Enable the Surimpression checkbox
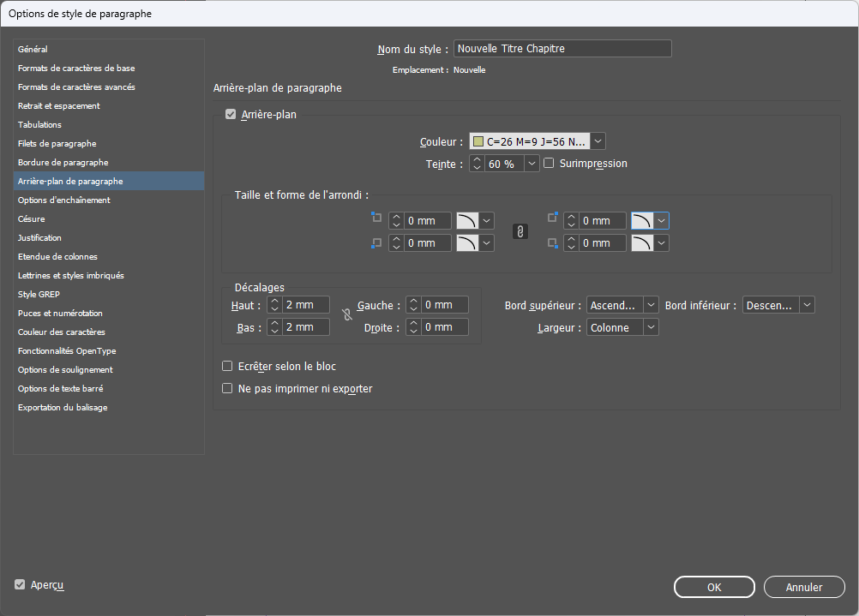The image size is (859, 616). [x=550, y=164]
